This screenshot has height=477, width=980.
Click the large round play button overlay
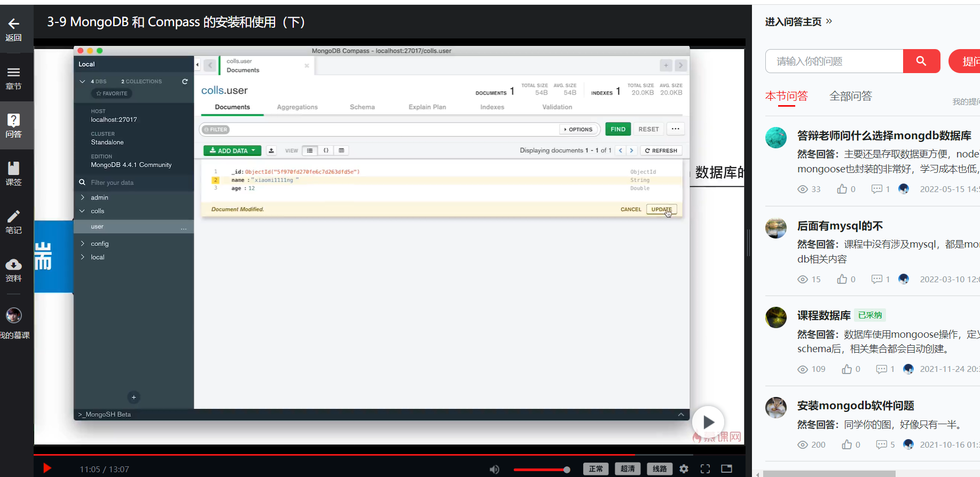(708, 423)
